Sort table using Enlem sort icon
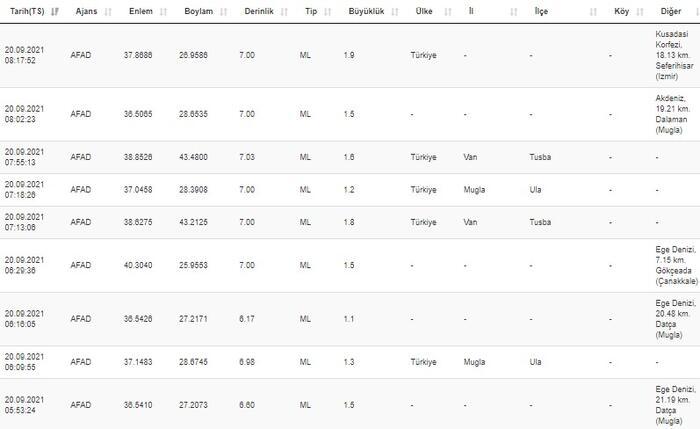700x429 pixels. 163,12
